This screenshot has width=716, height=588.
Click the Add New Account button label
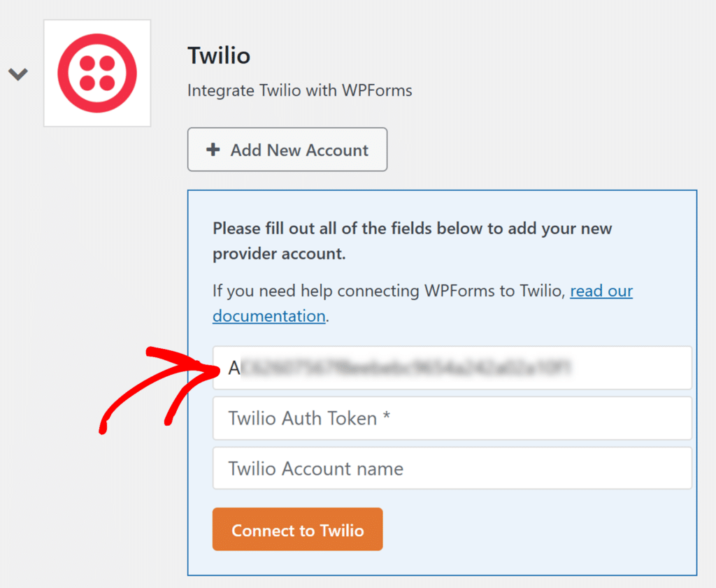tap(299, 150)
